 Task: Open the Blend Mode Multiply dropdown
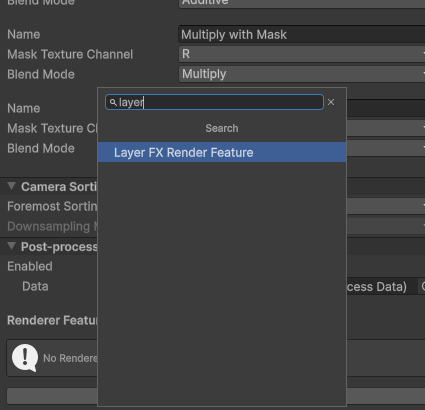[302, 74]
